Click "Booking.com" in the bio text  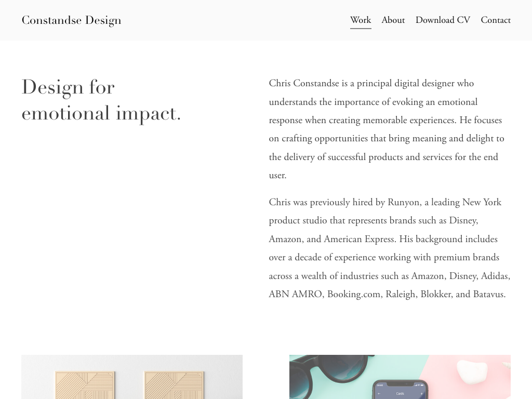pos(354,294)
